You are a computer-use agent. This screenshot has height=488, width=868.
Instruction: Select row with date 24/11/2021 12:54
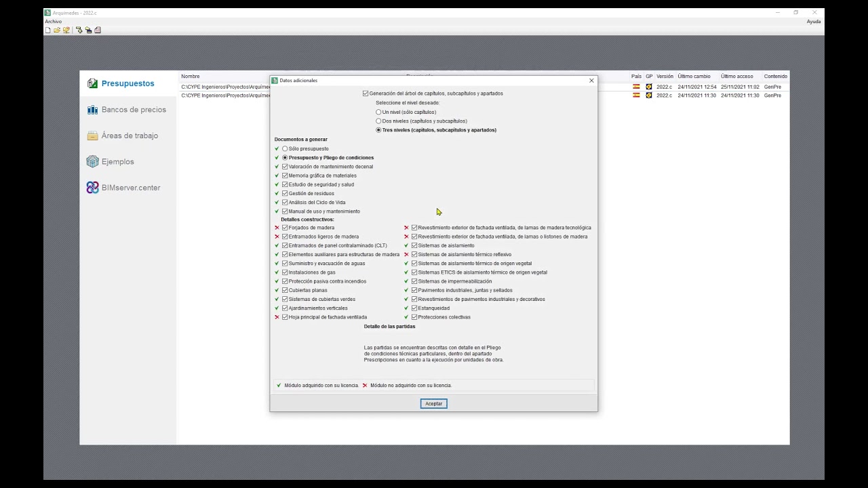483,87
